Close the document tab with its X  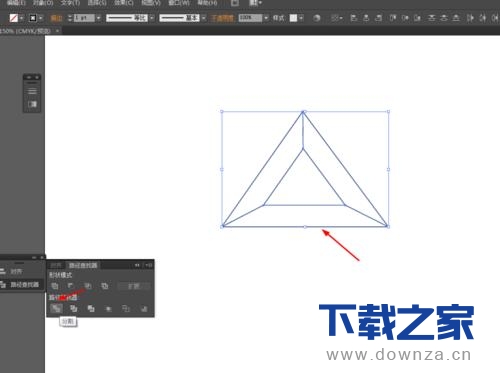click(58, 31)
